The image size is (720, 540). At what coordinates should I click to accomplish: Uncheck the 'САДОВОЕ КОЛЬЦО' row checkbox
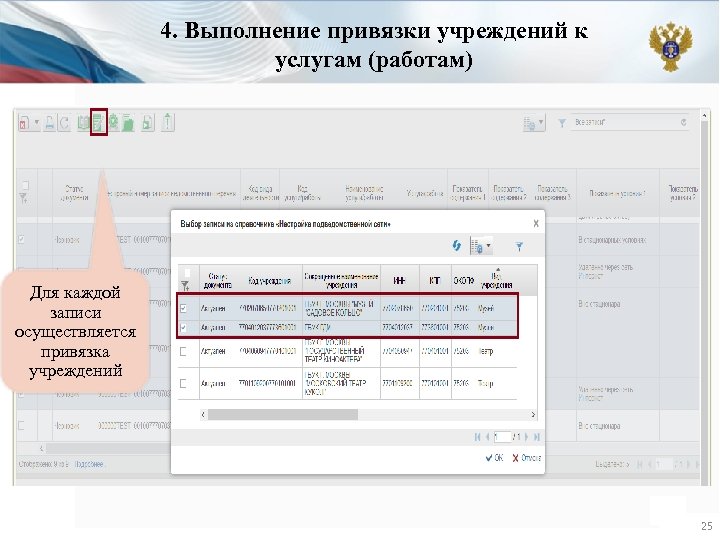(184, 308)
